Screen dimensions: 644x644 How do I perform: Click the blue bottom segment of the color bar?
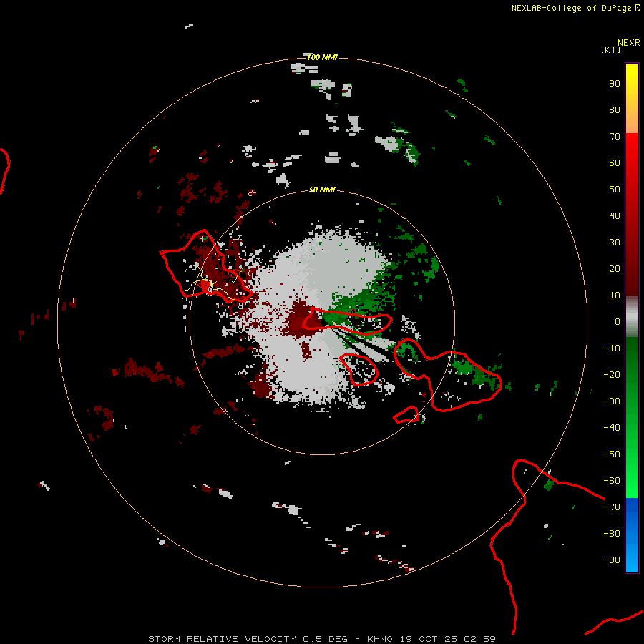(x=632, y=535)
